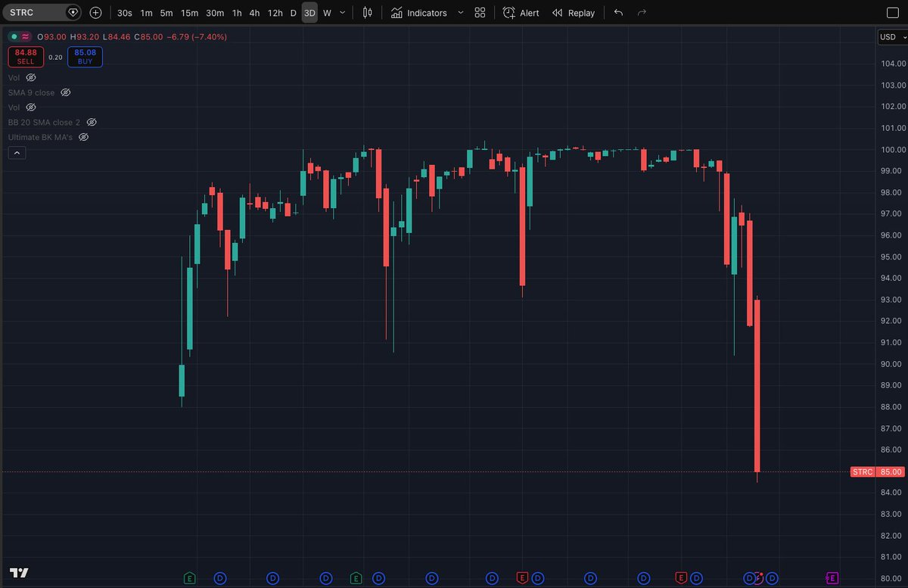
Task: Redo the last chart action
Action: point(642,13)
